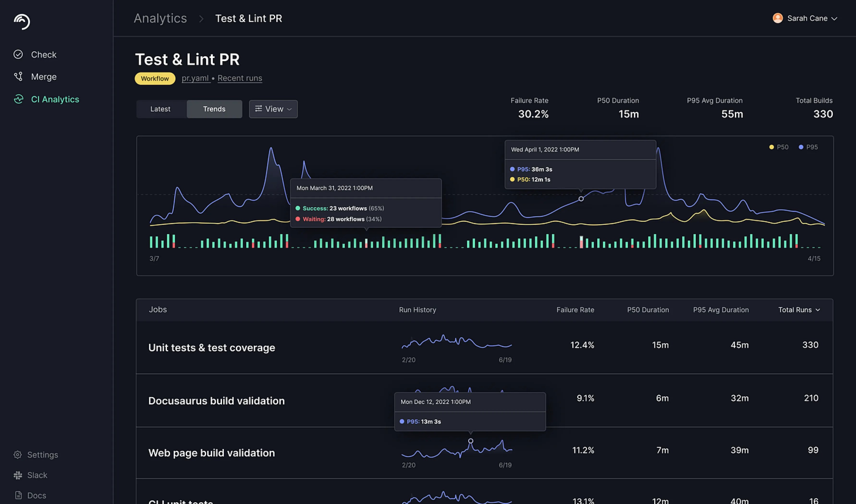Open Settings via the gear icon
The height and width of the screenshot is (504, 856).
point(18,454)
